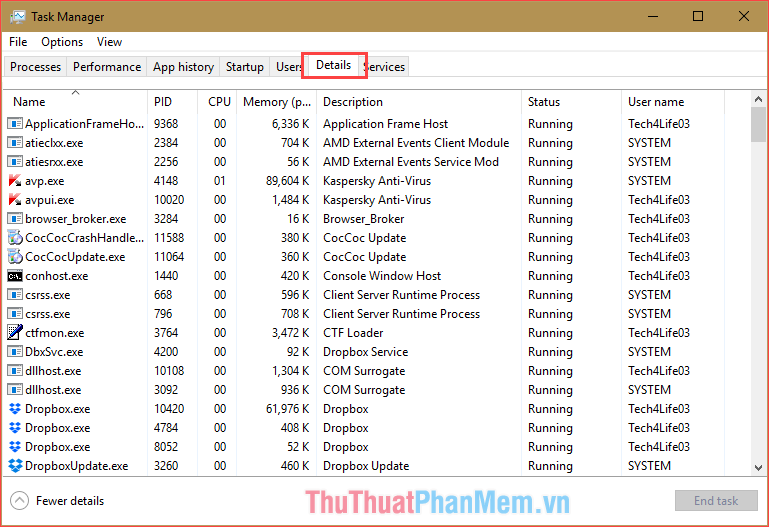Click the CocCocUpdate.exe icon
Screen dimensions: 769x527
(15, 257)
